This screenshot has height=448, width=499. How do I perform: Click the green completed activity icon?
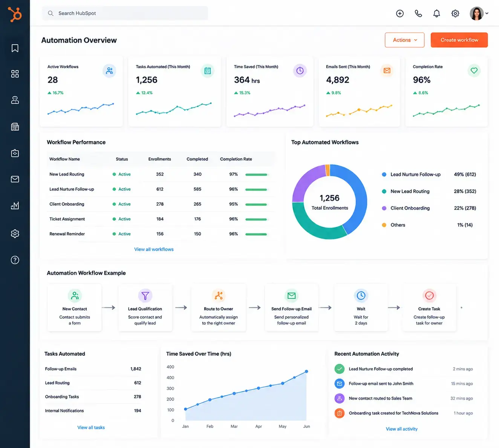[340, 369]
